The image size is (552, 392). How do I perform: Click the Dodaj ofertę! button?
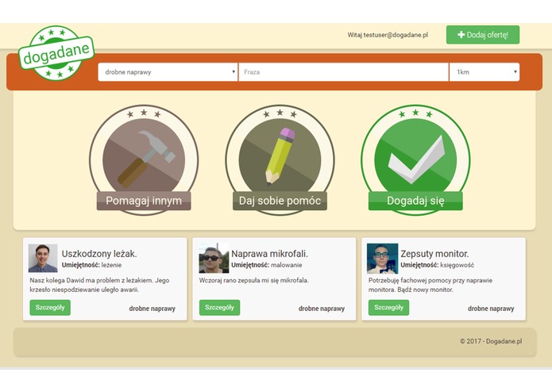(x=483, y=35)
